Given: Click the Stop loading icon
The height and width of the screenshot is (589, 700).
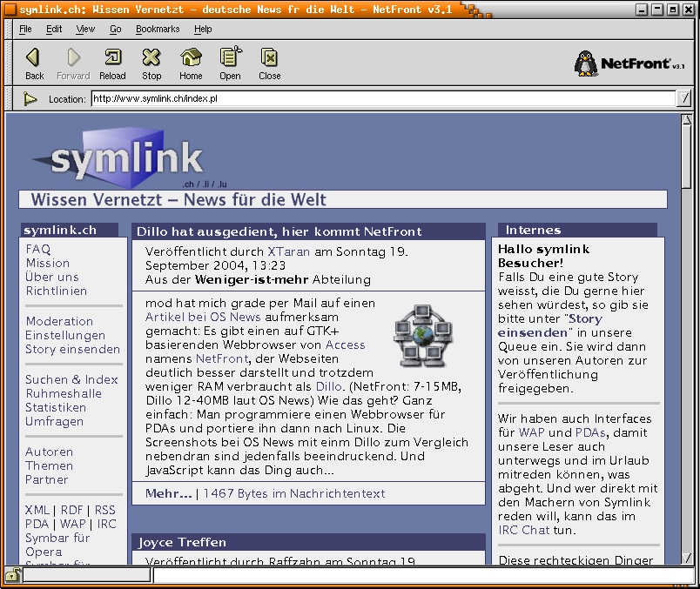Looking at the screenshot, I should (151, 57).
